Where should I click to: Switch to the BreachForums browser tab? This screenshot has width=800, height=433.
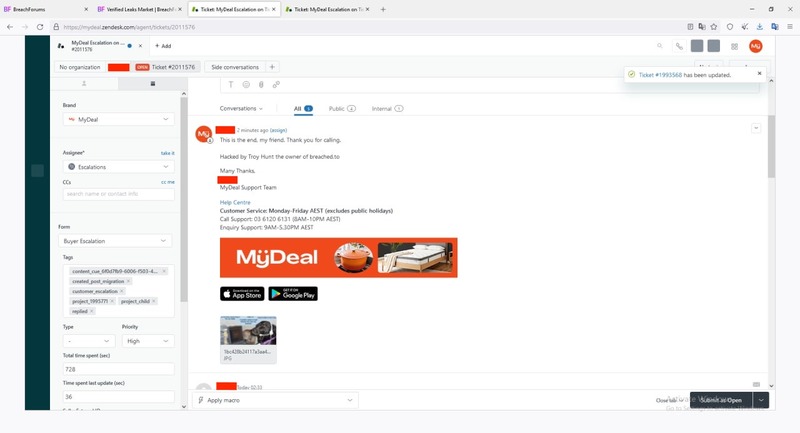(46, 9)
